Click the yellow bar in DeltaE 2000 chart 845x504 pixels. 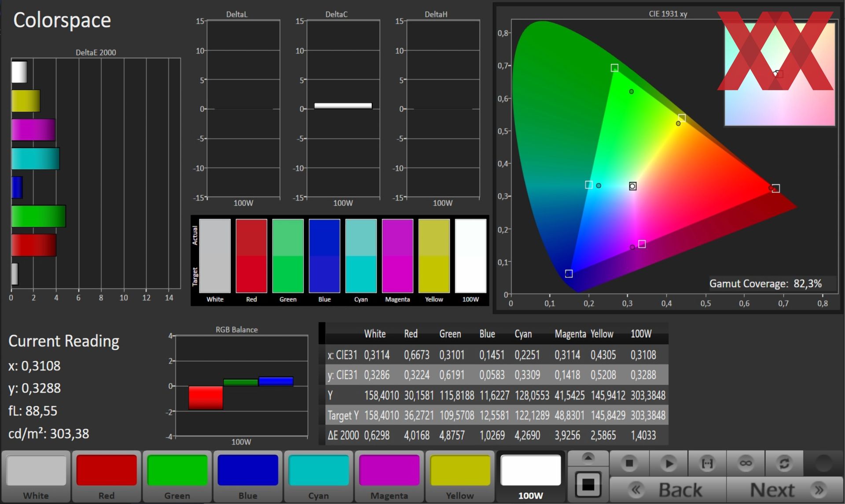tap(26, 101)
